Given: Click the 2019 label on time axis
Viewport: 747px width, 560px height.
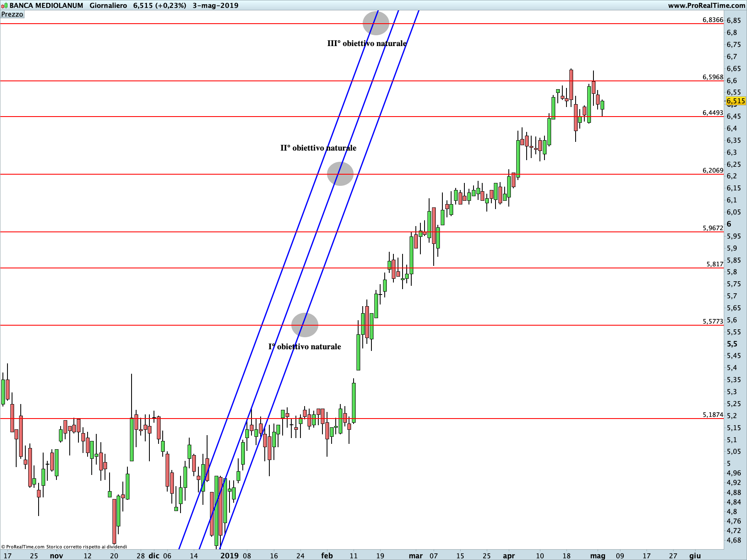Looking at the screenshot, I should pyautogui.click(x=229, y=556).
